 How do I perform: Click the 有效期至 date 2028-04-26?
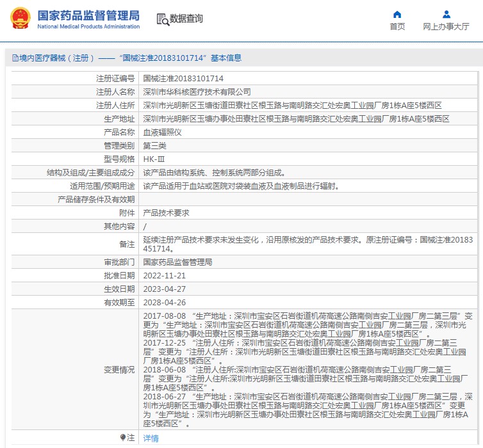(x=163, y=302)
